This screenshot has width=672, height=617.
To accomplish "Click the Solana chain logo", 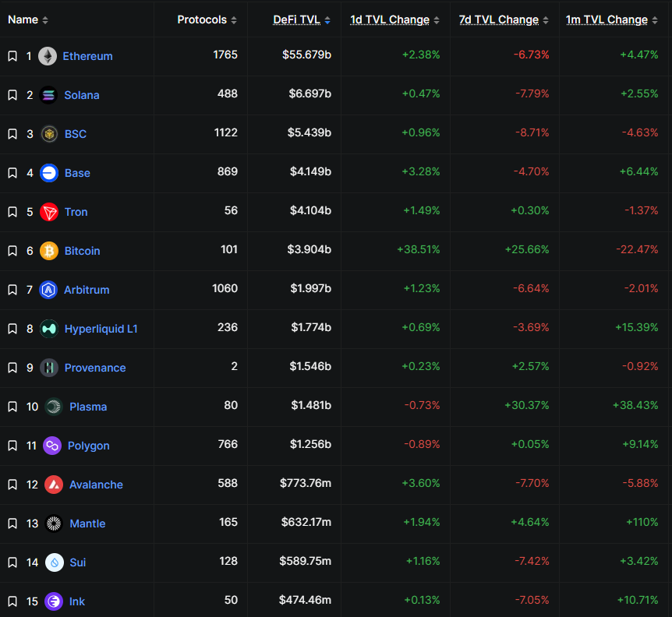I will [49, 95].
